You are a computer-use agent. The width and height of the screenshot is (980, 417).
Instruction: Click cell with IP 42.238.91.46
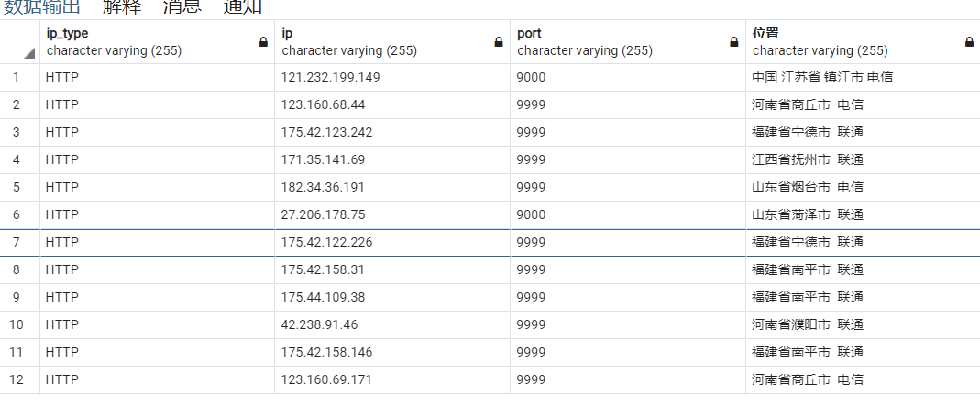click(x=391, y=324)
